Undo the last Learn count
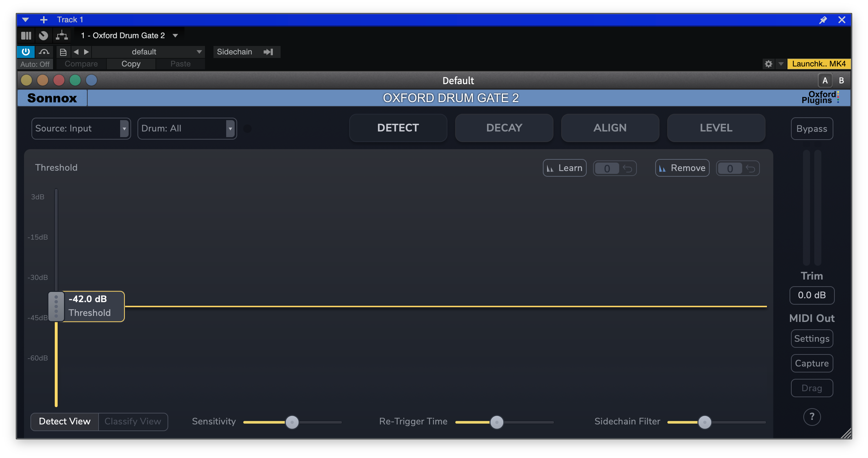This screenshot has width=868, height=458. (x=627, y=169)
